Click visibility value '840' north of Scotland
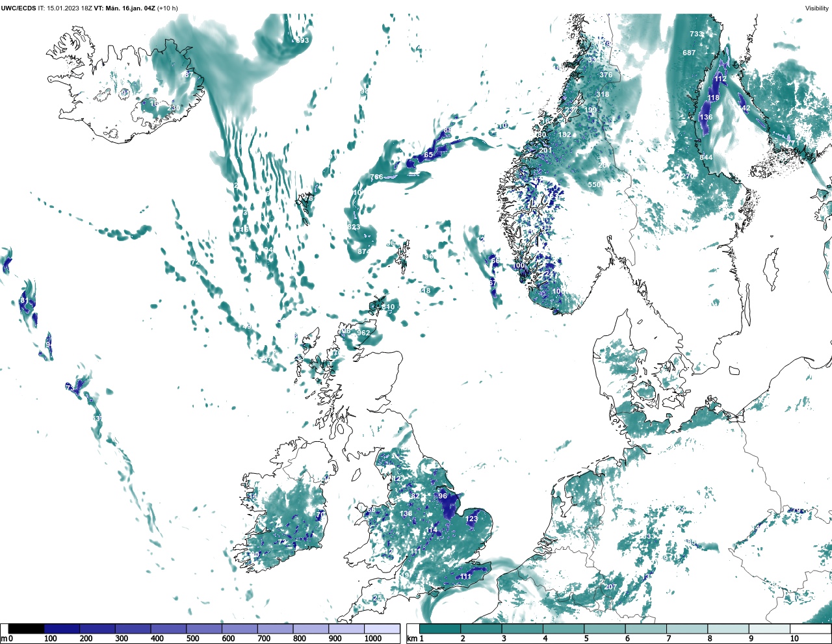 click(388, 307)
